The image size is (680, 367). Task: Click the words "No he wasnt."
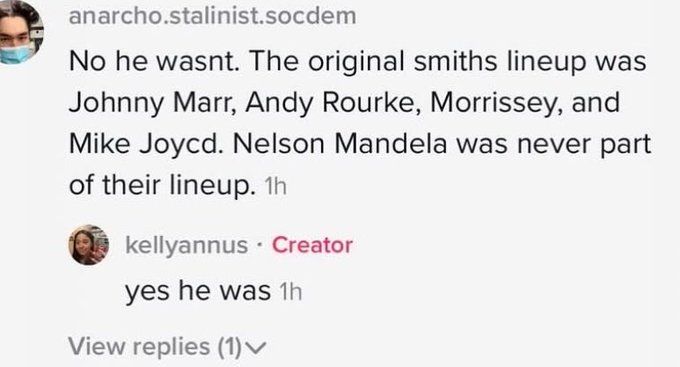[x=154, y=62]
